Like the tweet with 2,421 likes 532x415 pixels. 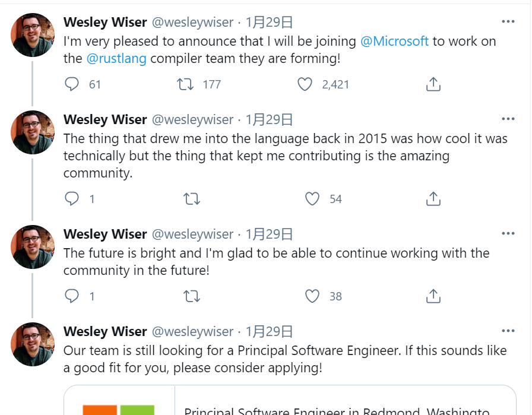[x=305, y=84]
